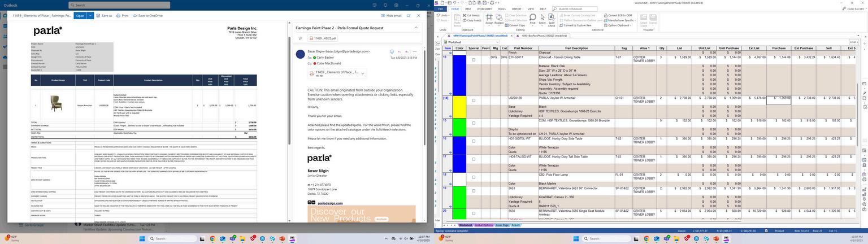Image resolution: width=868 pixels, height=244 pixels.
Task: Click the Select cursor tool
Action: click(541, 19)
